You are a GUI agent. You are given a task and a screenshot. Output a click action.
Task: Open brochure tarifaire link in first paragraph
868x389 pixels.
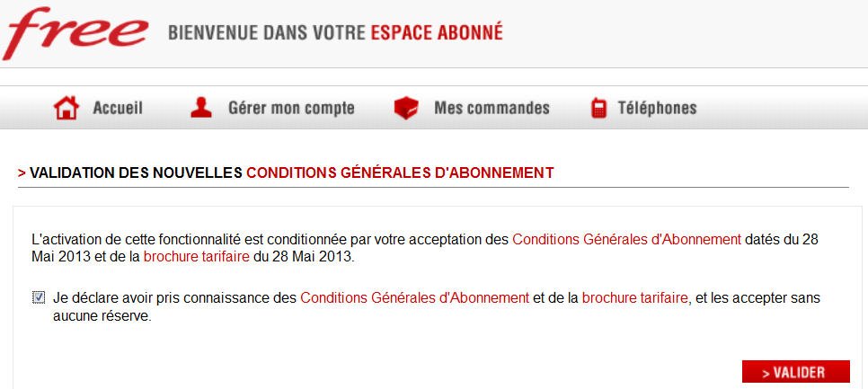click(196, 257)
